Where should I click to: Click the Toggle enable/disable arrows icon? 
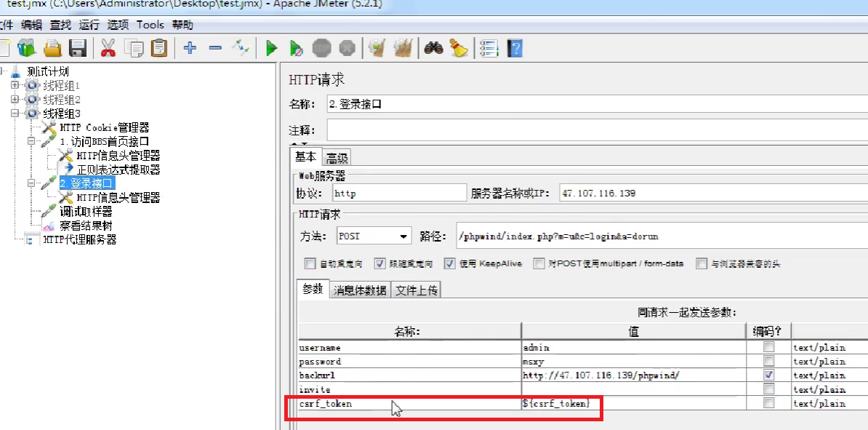241,48
